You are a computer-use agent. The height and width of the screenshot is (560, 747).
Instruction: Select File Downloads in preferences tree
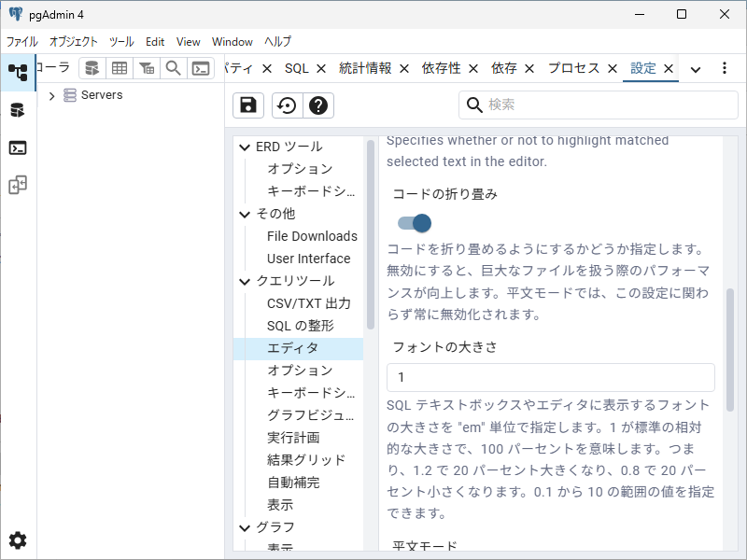[312, 236]
